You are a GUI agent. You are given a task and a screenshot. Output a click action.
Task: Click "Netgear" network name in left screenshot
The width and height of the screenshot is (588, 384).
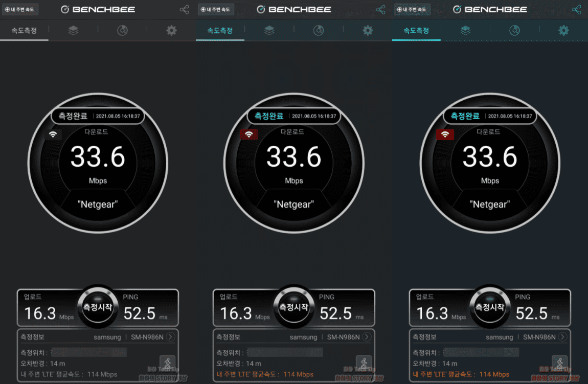[98, 205]
